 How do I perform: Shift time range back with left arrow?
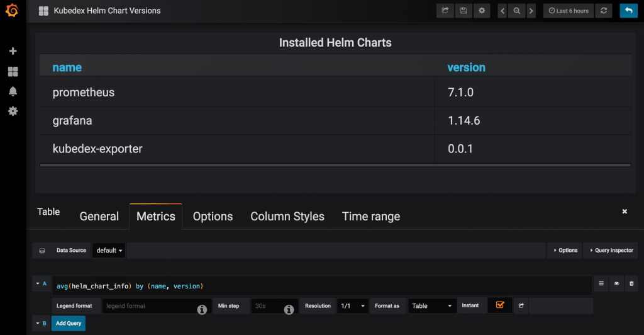502,11
